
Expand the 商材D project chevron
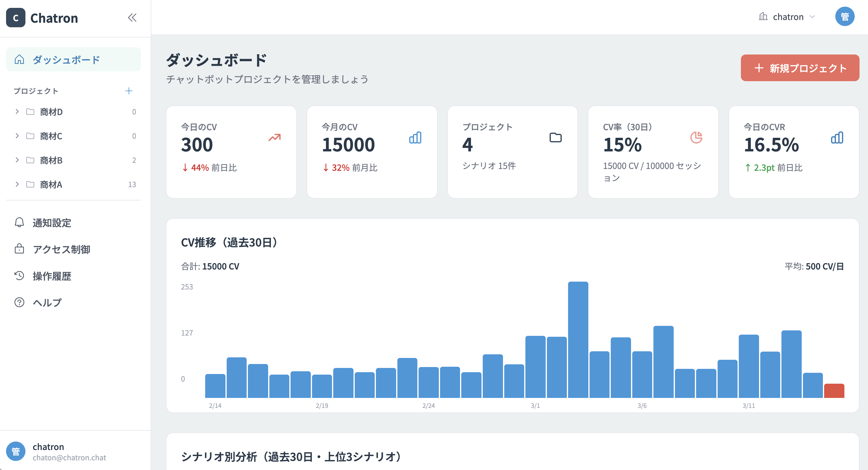[17, 112]
